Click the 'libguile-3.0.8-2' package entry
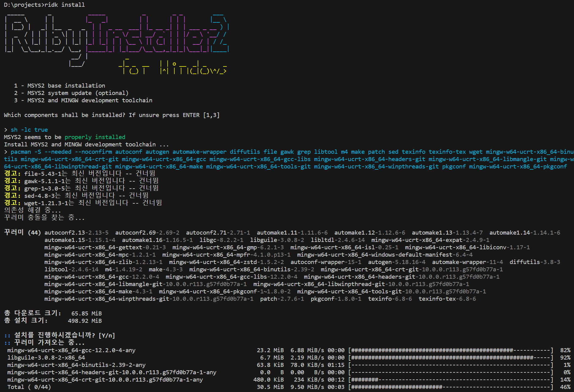 click(x=277, y=240)
